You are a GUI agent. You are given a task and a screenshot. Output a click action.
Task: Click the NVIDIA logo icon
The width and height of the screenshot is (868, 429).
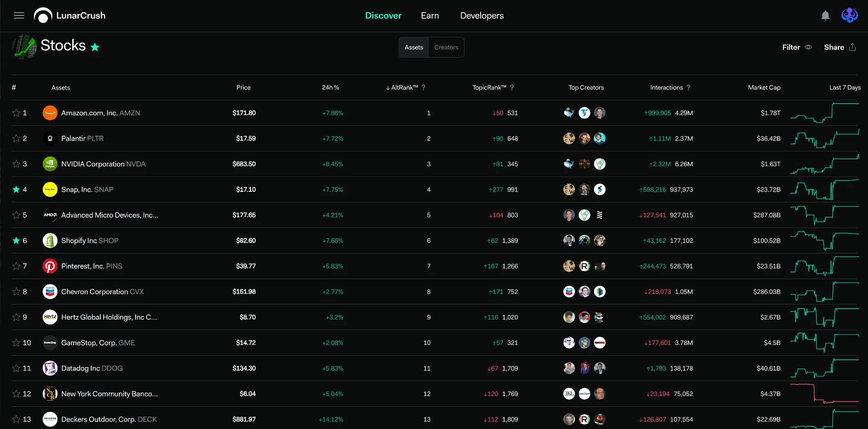(50, 164)
